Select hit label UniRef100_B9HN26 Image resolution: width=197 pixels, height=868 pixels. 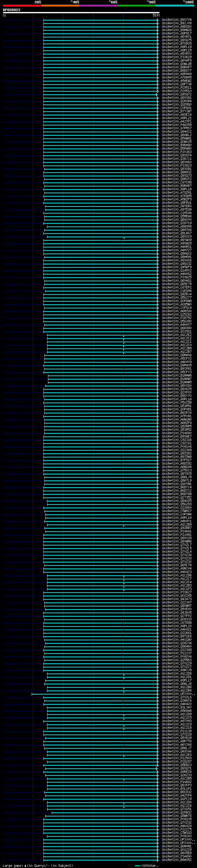tap(176, 30)
